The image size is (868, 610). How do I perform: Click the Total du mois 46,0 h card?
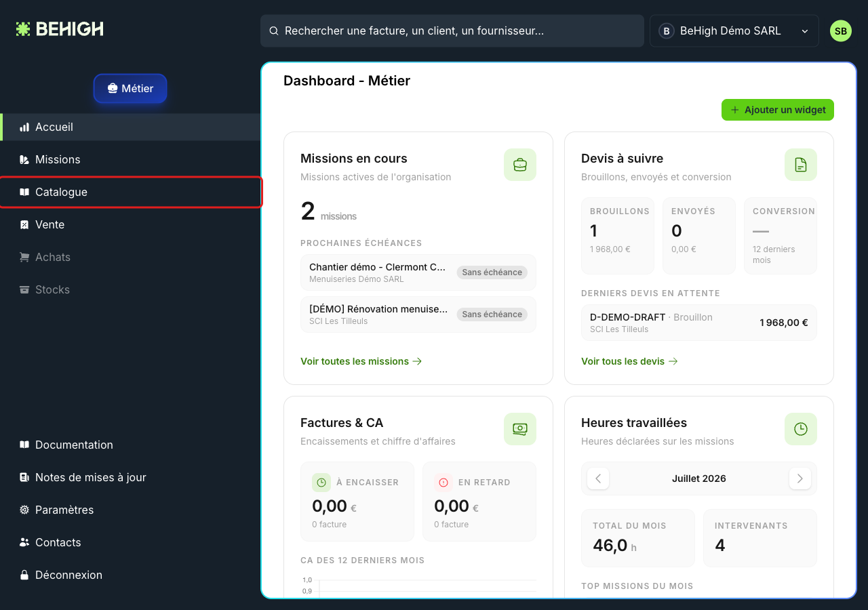(638, 538)
